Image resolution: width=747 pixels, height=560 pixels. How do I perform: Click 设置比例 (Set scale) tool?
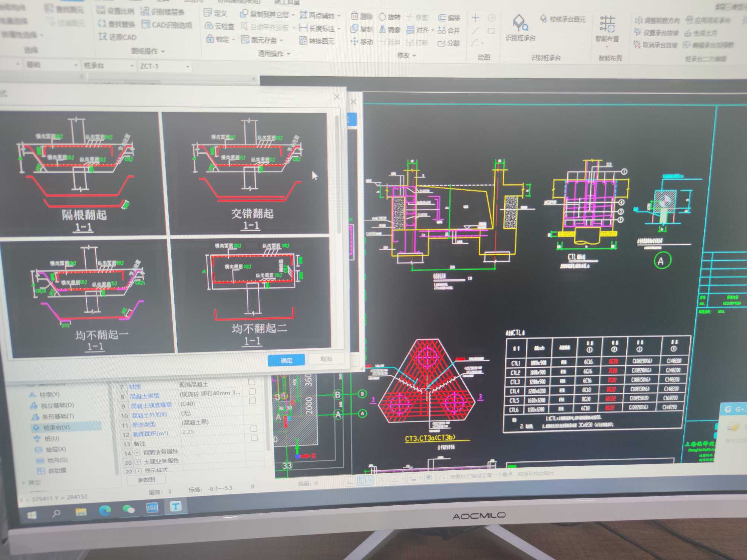(x=115, y=11)
